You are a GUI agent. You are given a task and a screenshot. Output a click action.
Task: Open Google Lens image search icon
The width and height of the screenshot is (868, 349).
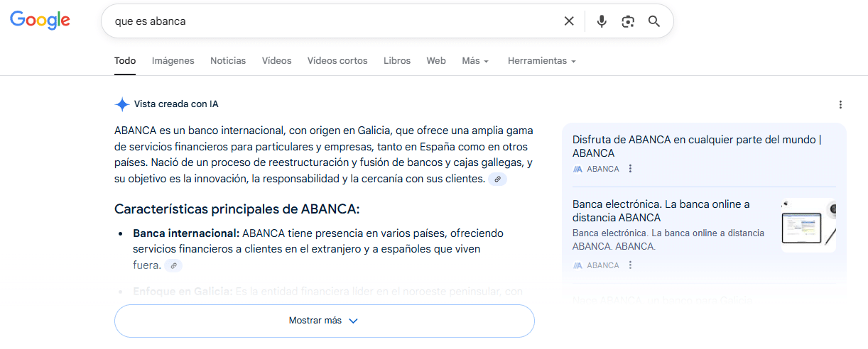[x=627, y=21]
